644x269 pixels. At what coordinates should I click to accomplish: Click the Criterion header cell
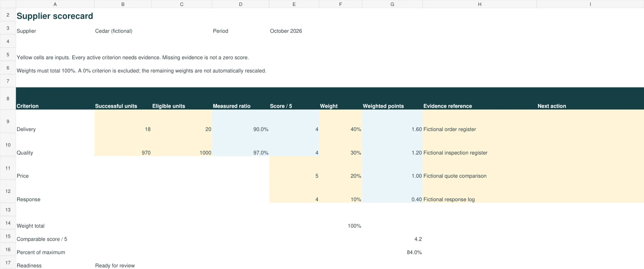pyautogui.click(x=55, y=98)
